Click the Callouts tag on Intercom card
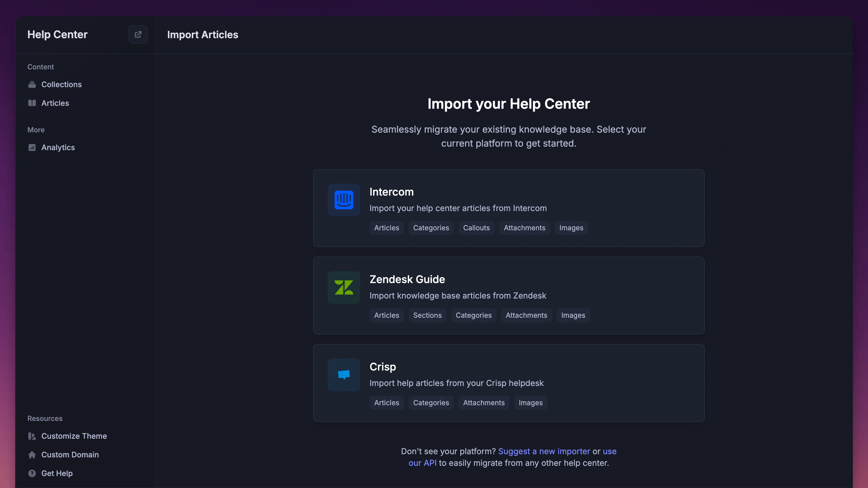 pos(476,228)
